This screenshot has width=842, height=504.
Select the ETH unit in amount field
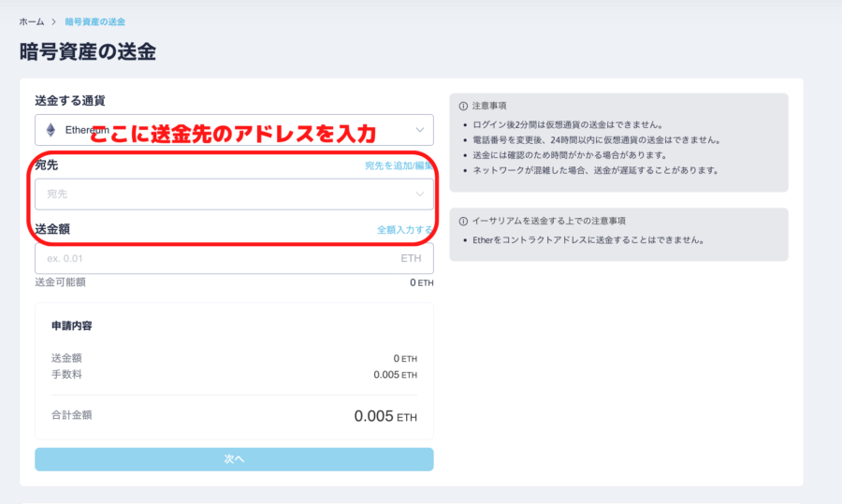click(411, 258)
